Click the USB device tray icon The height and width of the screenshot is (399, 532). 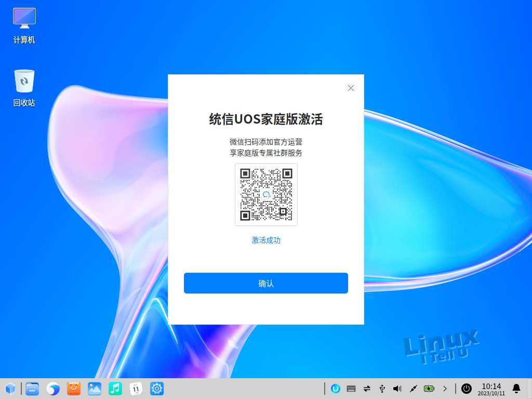click(x=382, y=389)
